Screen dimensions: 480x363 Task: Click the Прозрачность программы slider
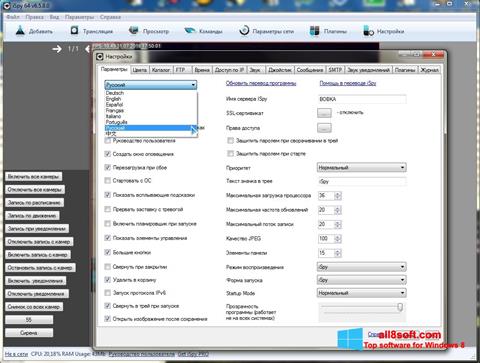[362, 307]
